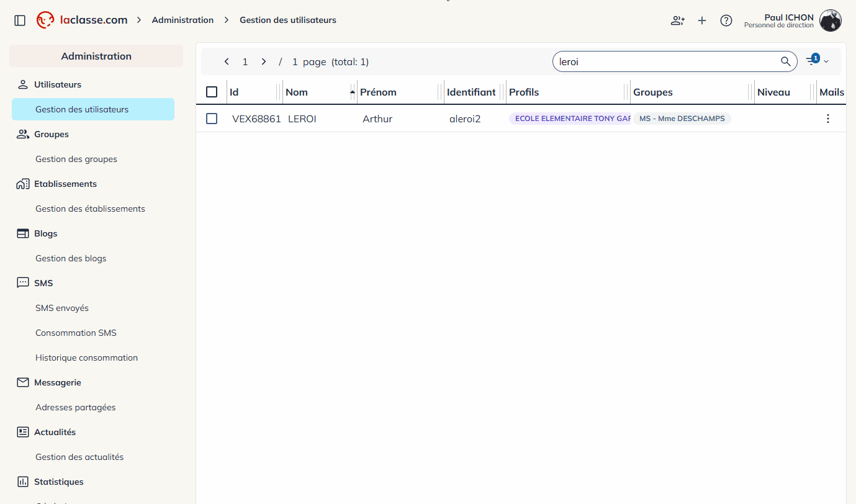The image size is (856, 504).
Task: Open the add user icon
Action: click(677, 20)
